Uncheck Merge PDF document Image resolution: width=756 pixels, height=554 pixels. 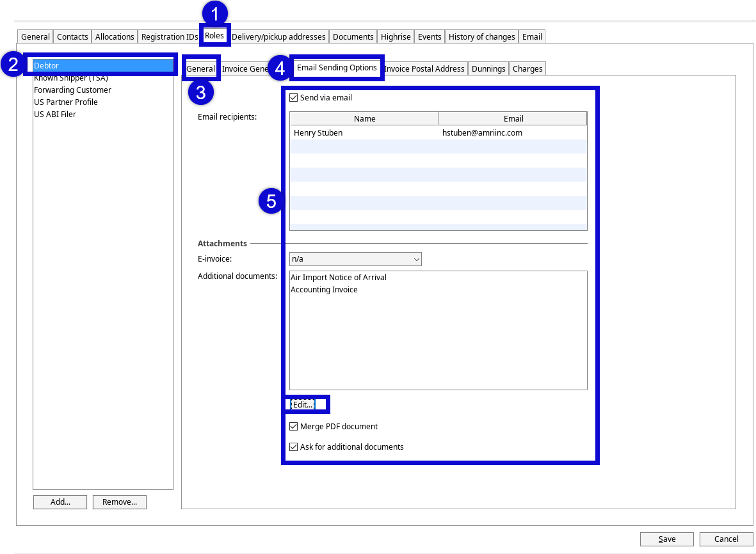[x=293, y=426]
